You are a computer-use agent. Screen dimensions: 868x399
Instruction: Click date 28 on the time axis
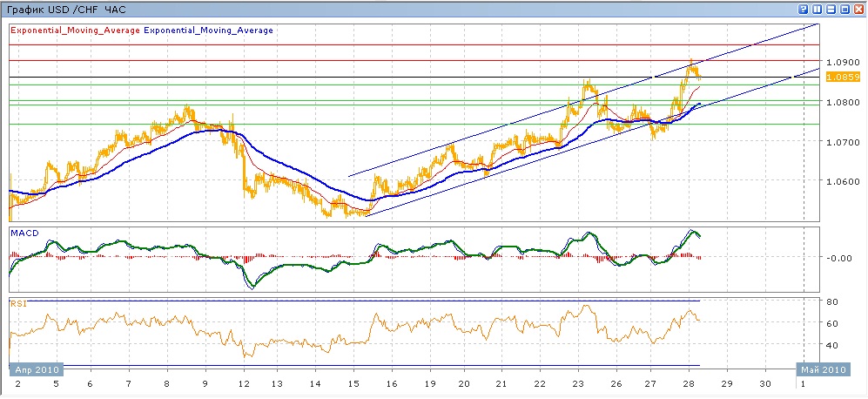689,383
